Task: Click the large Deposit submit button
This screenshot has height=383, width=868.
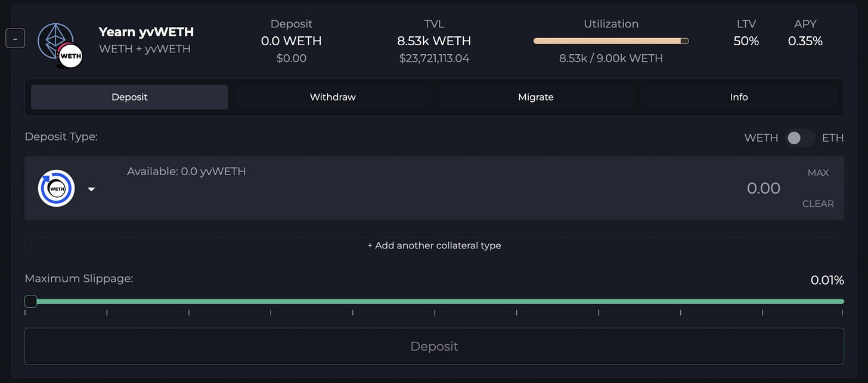Action: click(434, 346)
